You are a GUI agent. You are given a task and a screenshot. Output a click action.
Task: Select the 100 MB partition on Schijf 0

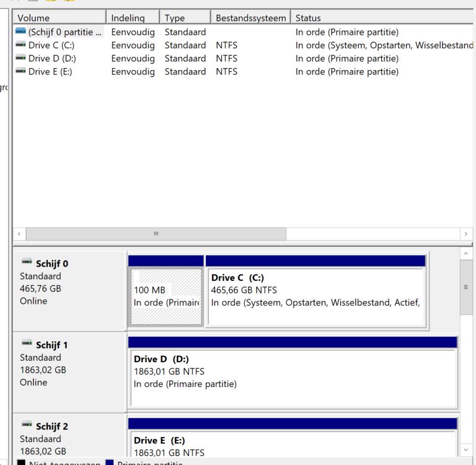pos(165,296)
